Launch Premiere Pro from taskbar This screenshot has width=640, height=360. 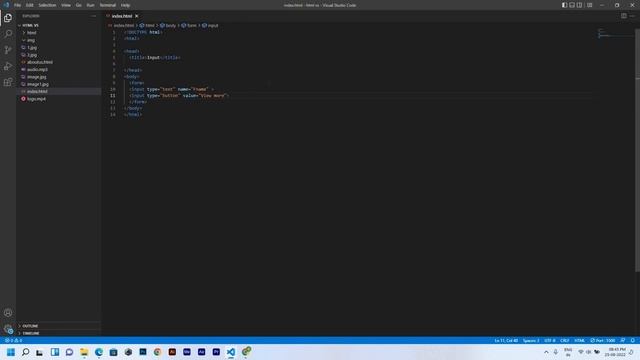pyautogui.click(x=216, y=352)
